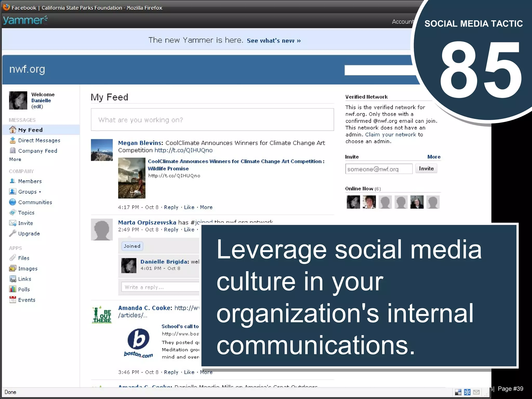532x399 pixels.
Task: Click Claim your network link
Action: pos(390,135)
